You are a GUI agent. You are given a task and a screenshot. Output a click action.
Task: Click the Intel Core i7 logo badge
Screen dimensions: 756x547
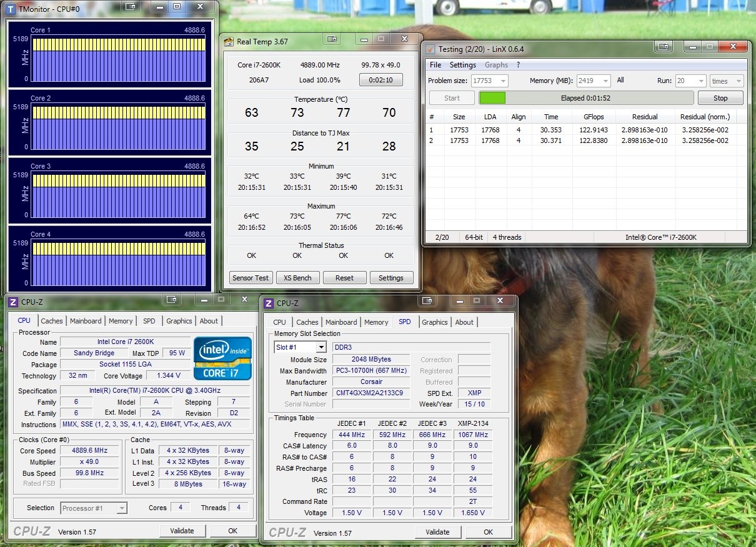(223, 358)
